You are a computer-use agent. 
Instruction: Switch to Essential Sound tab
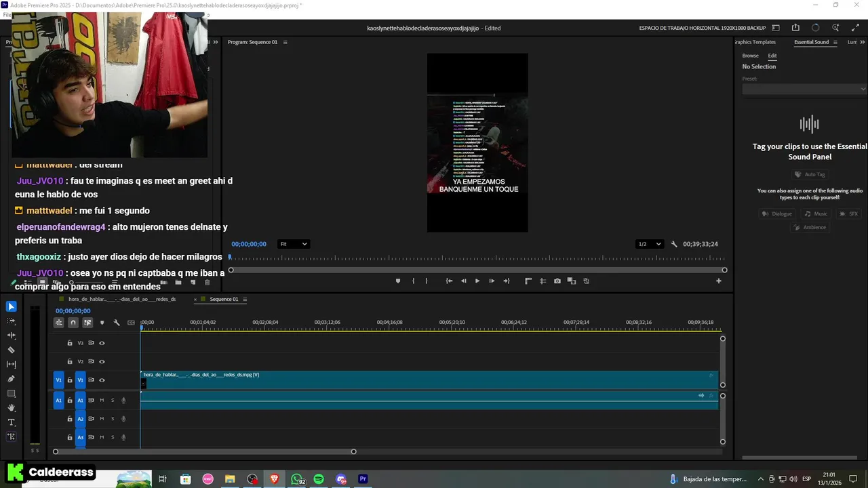click(x=812, y=42)
